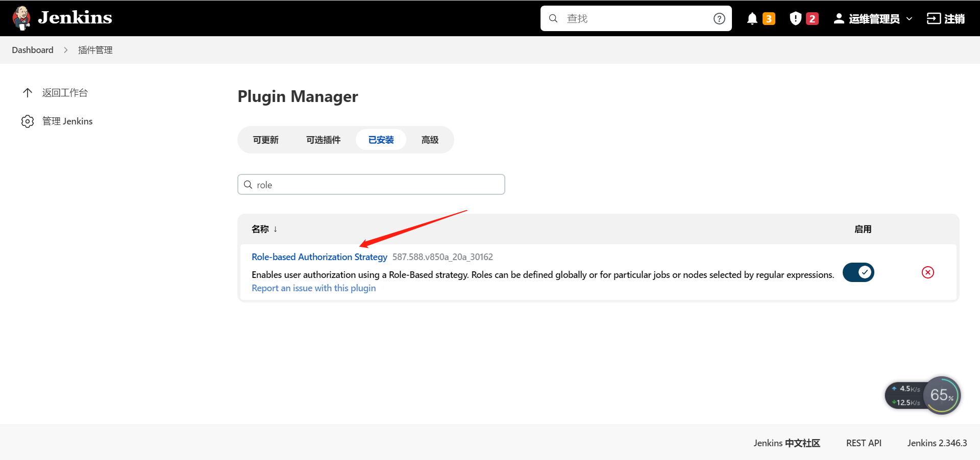The height and width of the screenshot is (460, 980).
Task: Open the notifications bell icon
Action: pyautogui.click(x=752, y=19)
